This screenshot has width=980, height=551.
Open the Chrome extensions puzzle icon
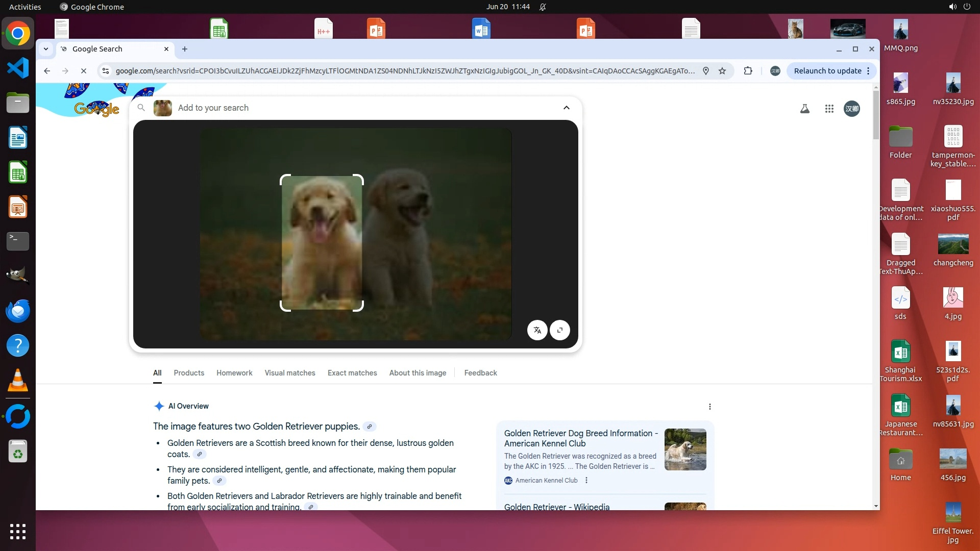point(748,71)
